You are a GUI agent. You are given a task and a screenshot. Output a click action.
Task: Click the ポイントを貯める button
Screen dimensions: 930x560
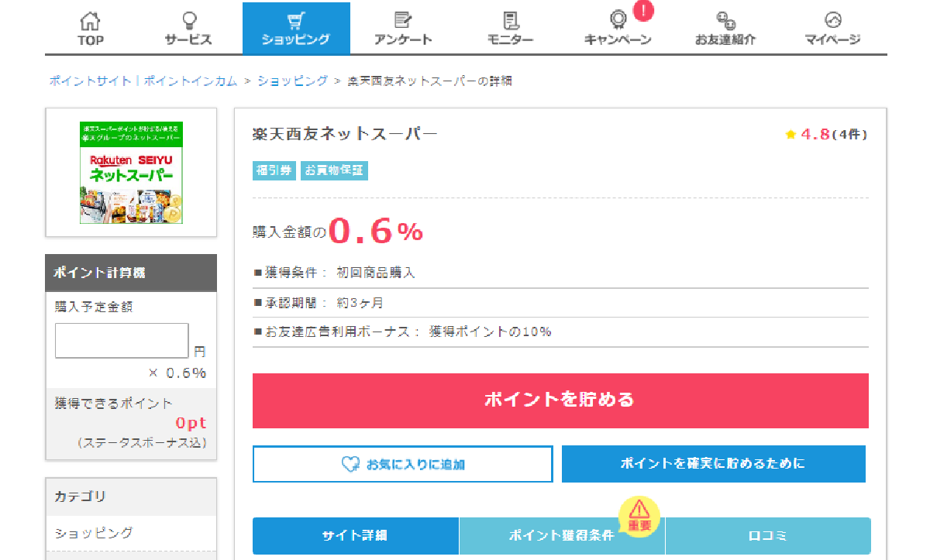[x=560, y=400]
